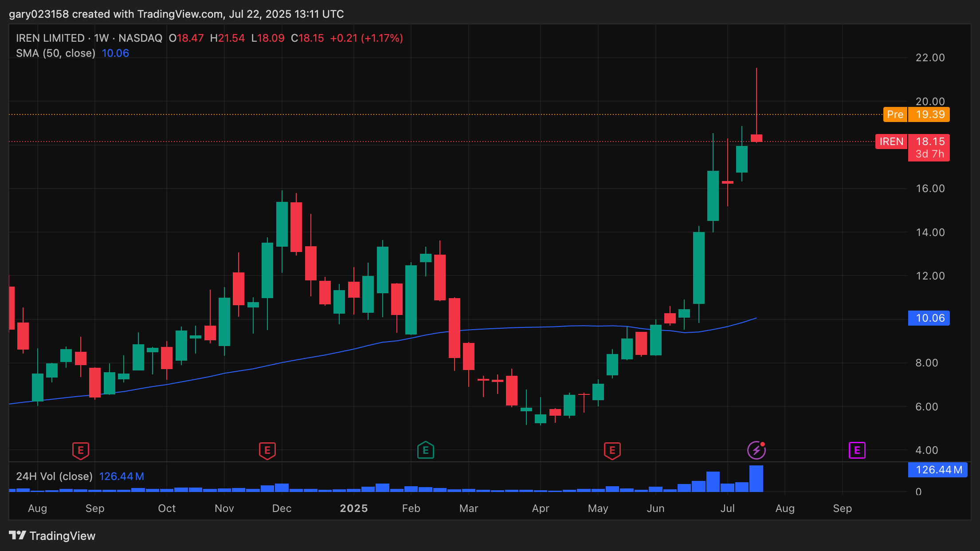Click the Dec label on the time axis
Viewport: 980px width, 551px height.
tap(282, 508)
